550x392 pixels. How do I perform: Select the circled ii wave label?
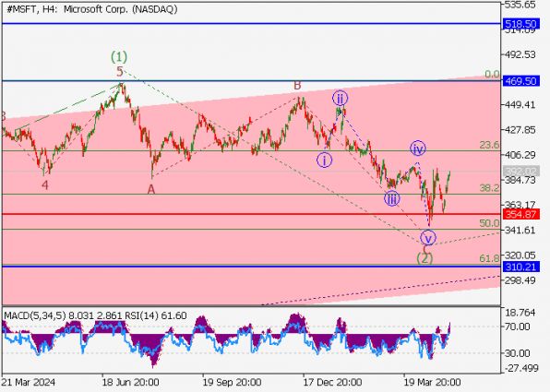[340, 98]
